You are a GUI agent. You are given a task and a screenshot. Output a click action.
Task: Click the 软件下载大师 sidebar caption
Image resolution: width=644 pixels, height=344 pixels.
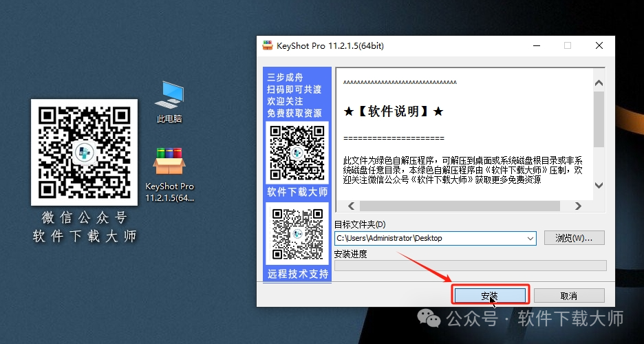pyautogui.click(x=298, y=192)
